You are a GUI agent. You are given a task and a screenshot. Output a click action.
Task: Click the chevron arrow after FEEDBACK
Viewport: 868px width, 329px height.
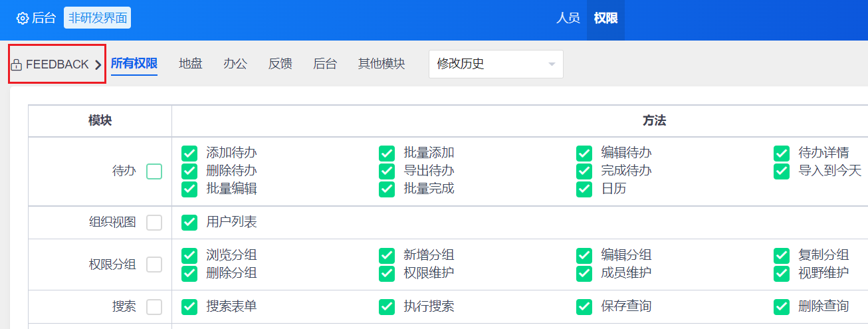[98, 64]
